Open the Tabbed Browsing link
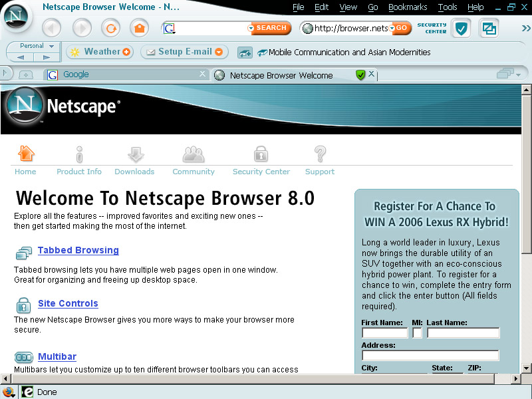532x399 pixels. (x=78, y=250)
